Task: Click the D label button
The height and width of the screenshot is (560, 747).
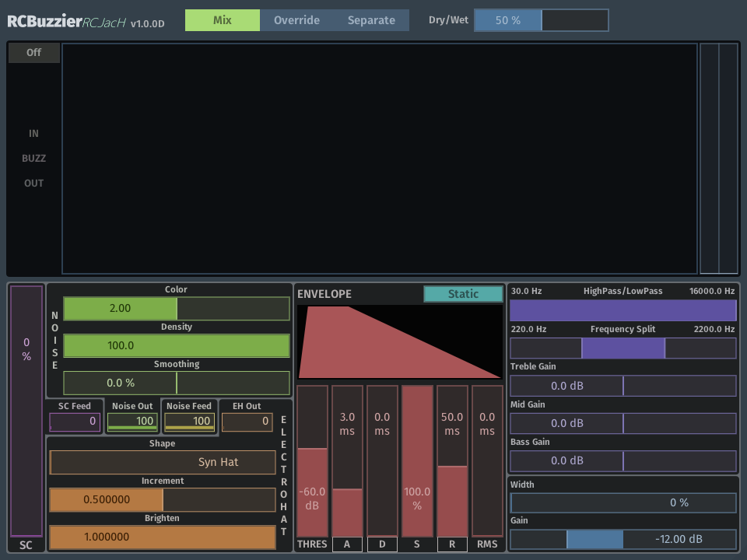Action: coord(382,544)
